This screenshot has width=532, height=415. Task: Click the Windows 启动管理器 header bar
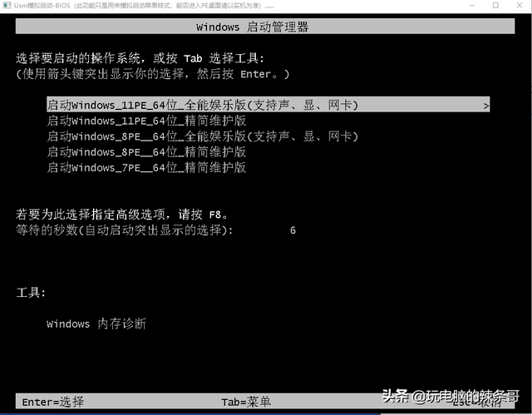(265, 27)
